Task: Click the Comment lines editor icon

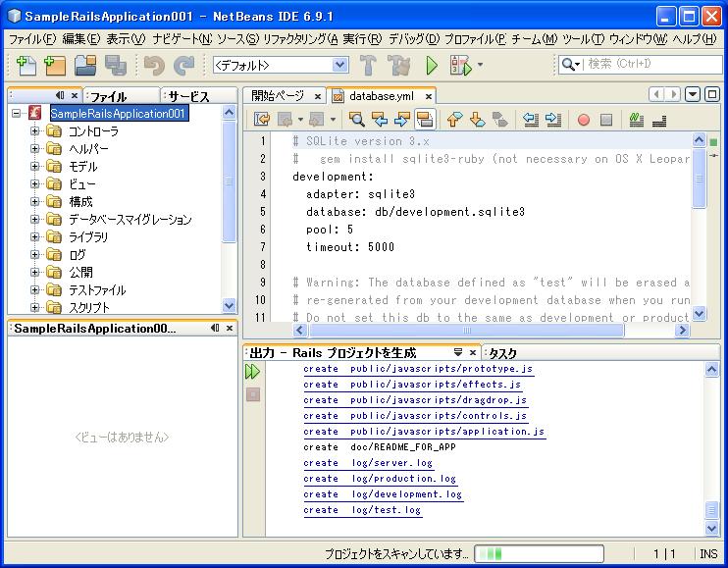Action: click(x=637, y=120)
